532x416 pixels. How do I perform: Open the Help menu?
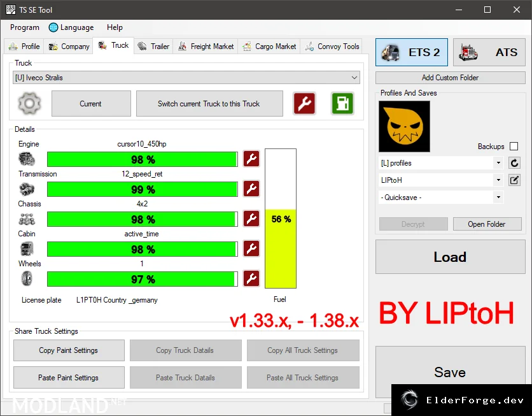pyautogui.click(x=115, y=27)
